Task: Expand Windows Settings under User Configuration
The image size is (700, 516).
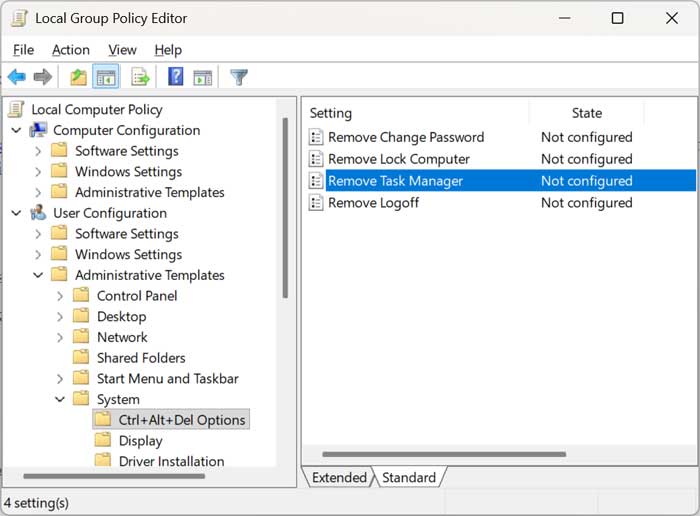Action: pos(38,255)
